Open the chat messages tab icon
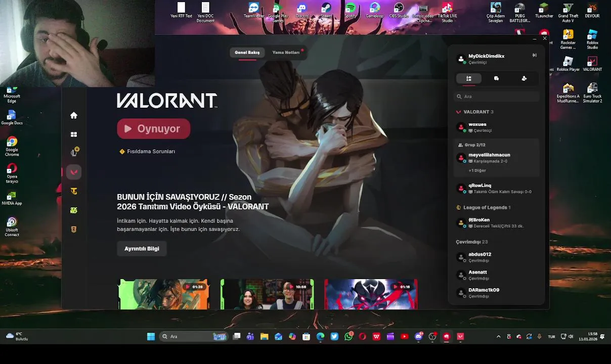 tap(496, 78)
